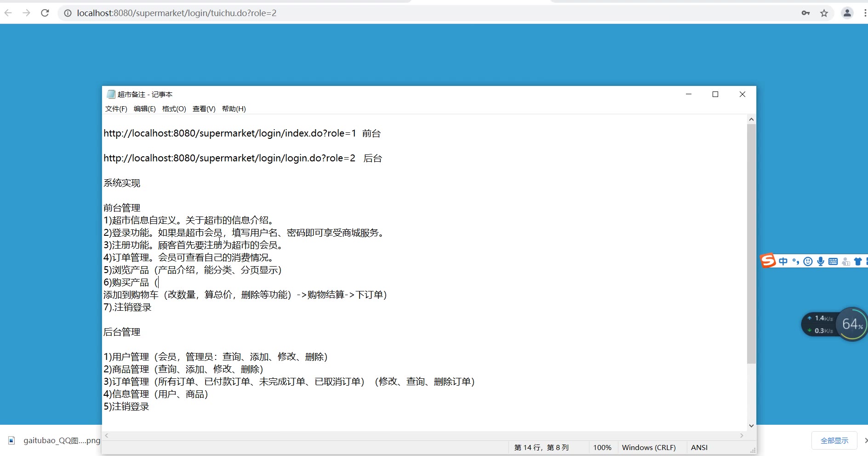Screen dimensions: 868x456
Task: Click the line 1)用户管理
Action: [x=216, y=357]
